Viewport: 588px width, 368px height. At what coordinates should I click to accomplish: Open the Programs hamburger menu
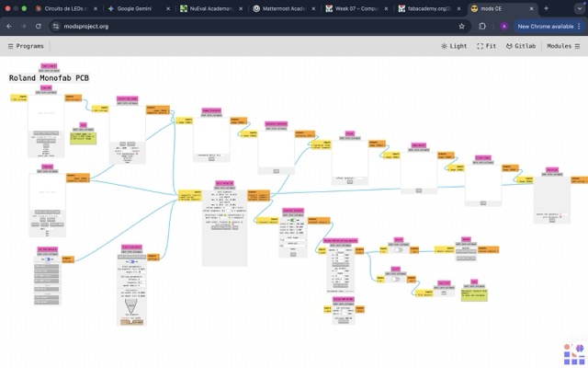coord(26,46)
